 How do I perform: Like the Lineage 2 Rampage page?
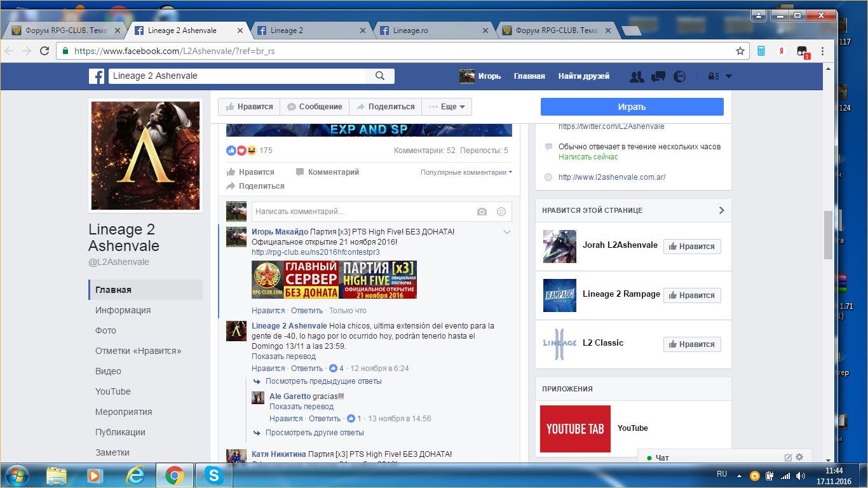(692, 295)
